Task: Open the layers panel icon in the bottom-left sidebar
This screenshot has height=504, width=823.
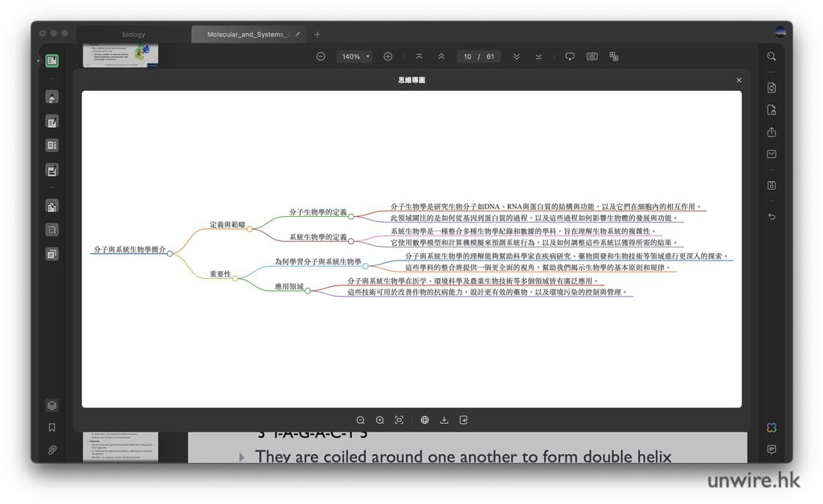Action: pyautogui.click(x=51, y=405)
